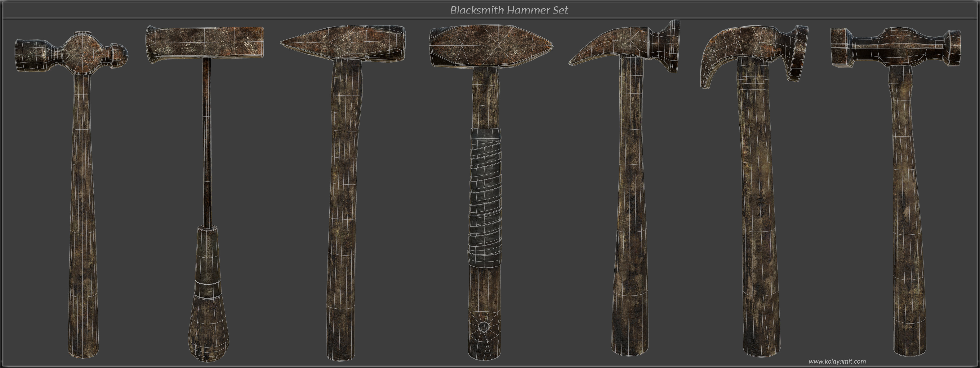Open the www.kolayamit.com link
980x368 pixels.
pyautogui.click(x=837, y=361)
